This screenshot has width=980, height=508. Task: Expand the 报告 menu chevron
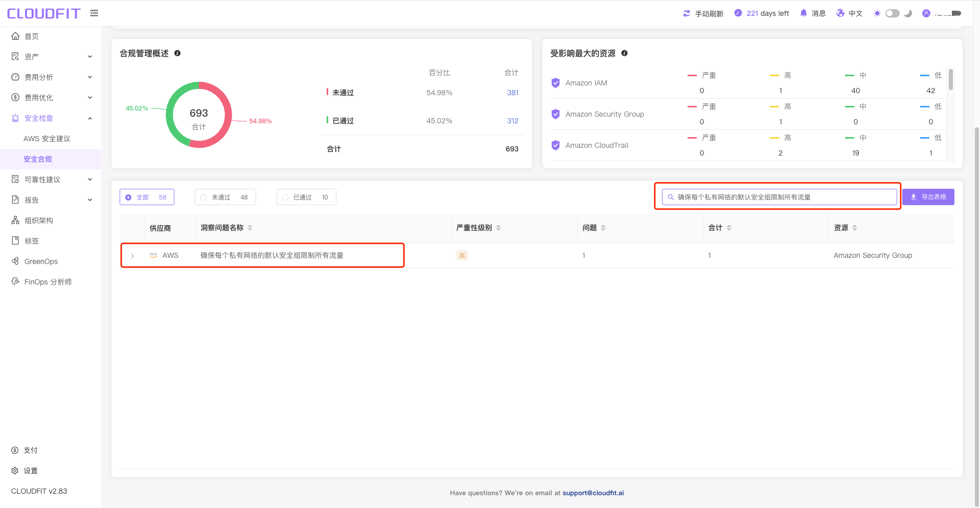90,200
